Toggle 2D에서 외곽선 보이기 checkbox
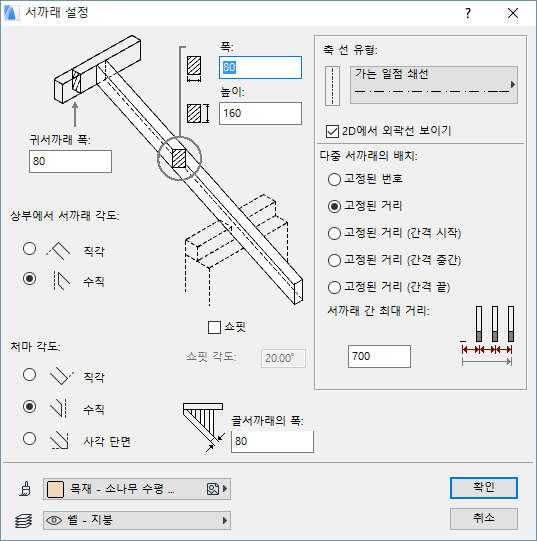 click(x=332, y=131)
